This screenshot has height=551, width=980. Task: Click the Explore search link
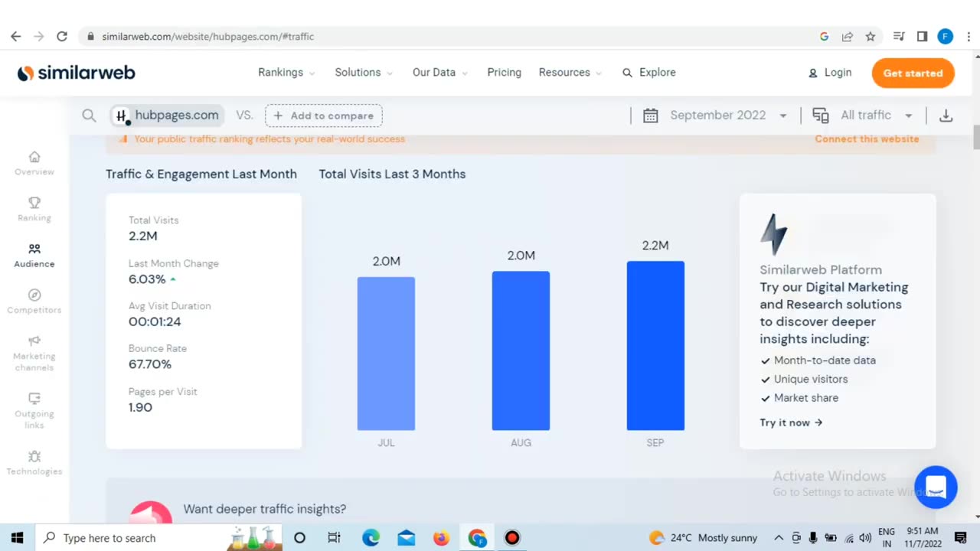(x=648, y=72)
